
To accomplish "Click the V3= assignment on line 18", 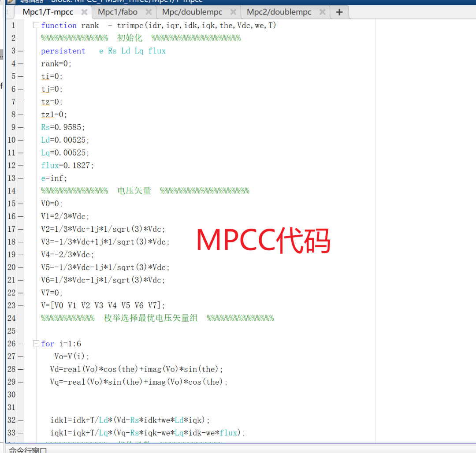I will click(105, 242).
